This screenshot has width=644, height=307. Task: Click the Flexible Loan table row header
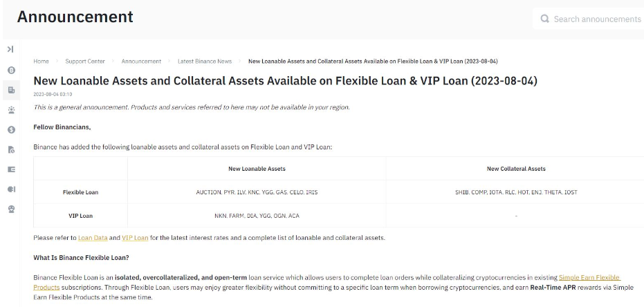click(x=80, y=192)
